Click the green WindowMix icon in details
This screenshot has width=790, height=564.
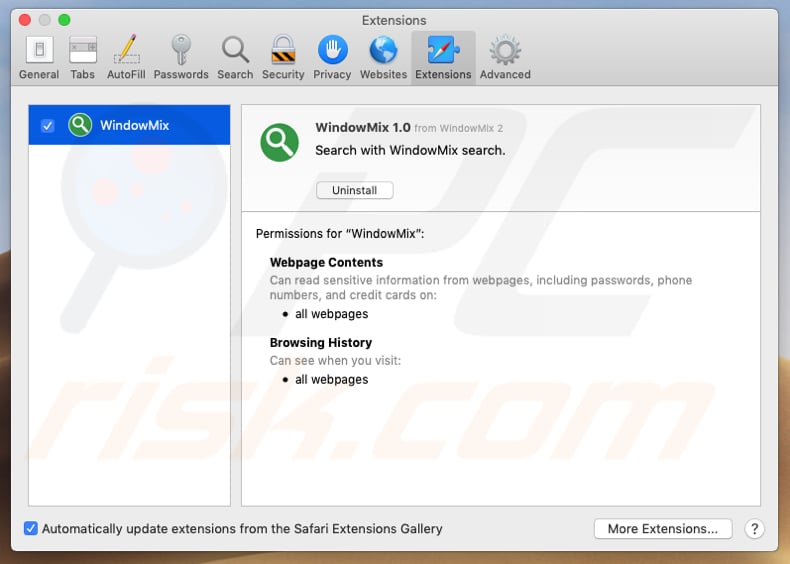280,142
